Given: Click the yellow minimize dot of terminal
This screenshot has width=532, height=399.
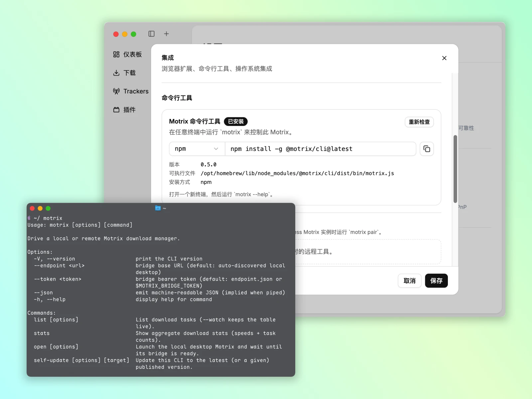Looking at the screenshot, I should (40, 208).
